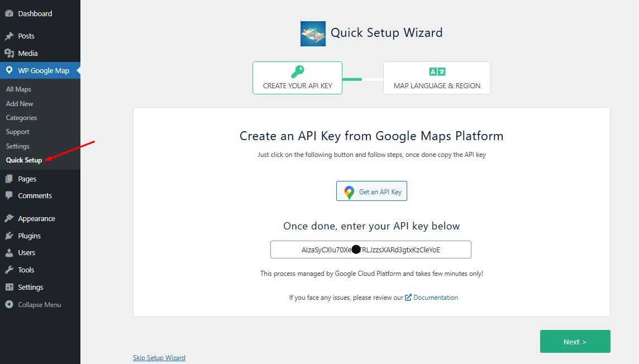This screenshot has height=364, width=639.
Task: Click 'Create an API Key from Google Maps Platform' heading
Action: tap(371, 136)
